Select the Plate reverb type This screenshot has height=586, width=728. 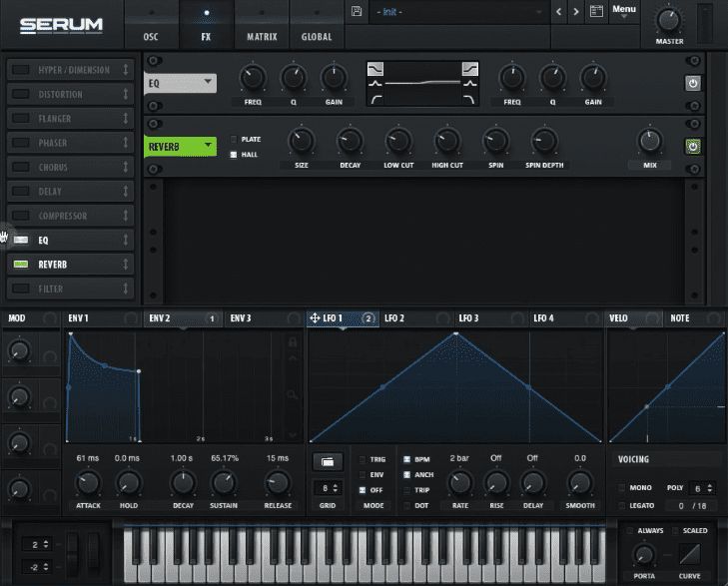(234, 139)
